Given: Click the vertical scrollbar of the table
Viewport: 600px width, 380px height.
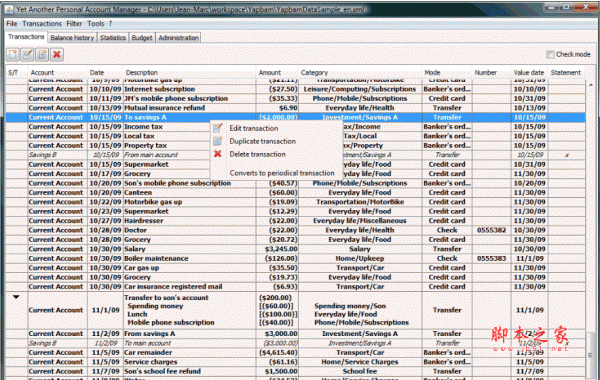Looking at the screenshot, I should click(591, 230).
